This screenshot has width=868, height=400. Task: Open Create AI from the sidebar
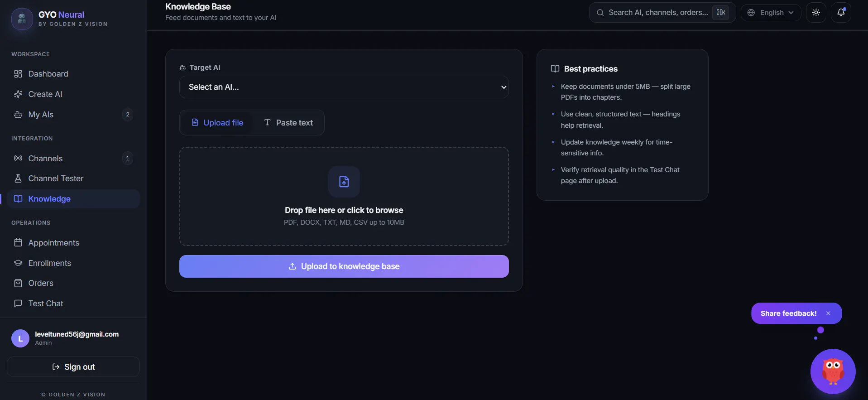click(x=73, y=94)
